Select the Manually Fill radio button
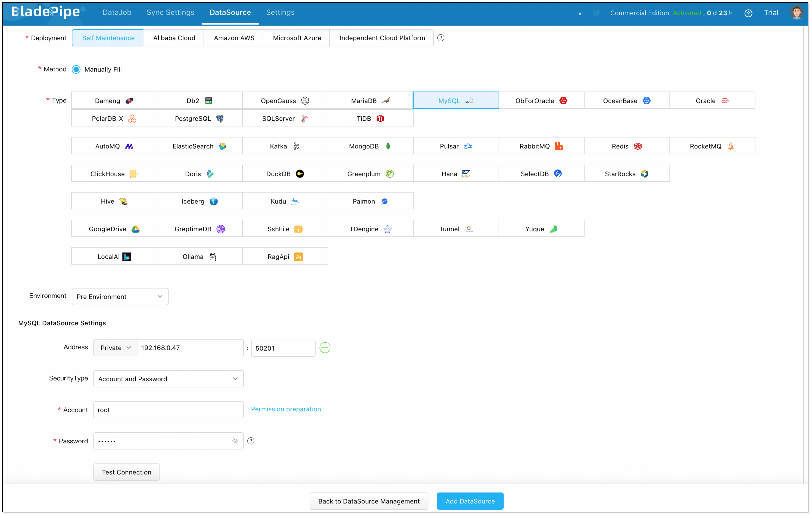 [x=76, y=69]
